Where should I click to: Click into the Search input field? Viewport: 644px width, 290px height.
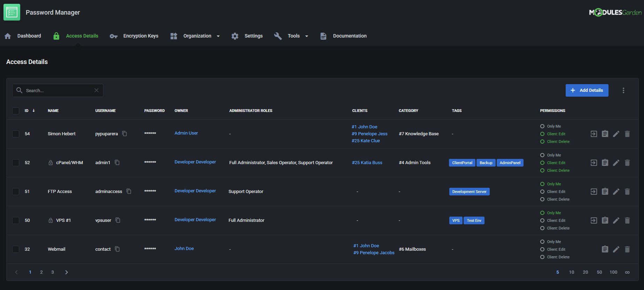pos(58,90)
